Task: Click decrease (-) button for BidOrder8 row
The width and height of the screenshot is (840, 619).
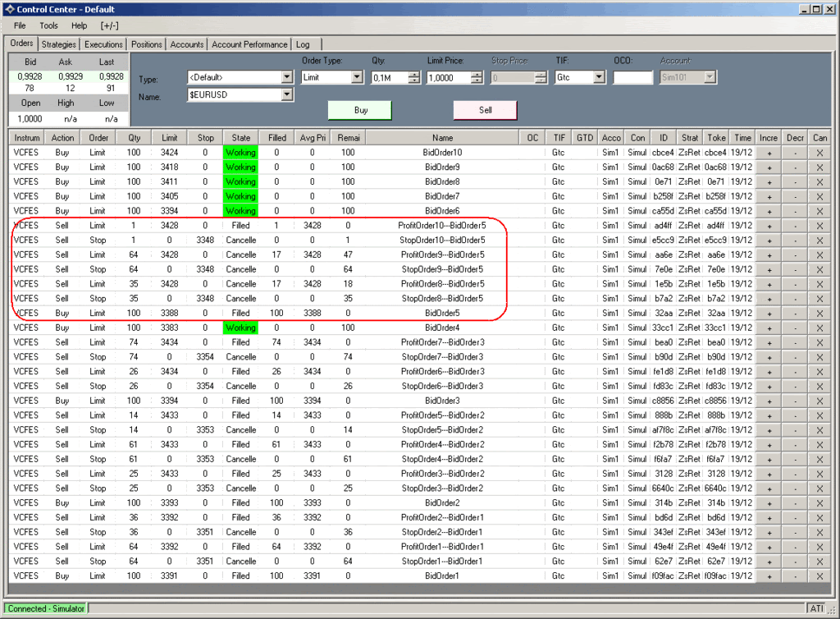Action: (795, 182)
